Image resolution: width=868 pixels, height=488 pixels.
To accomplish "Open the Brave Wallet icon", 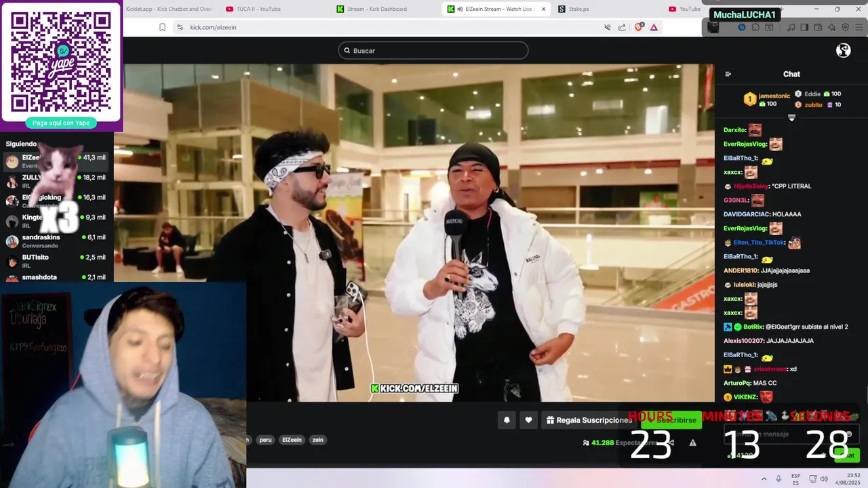I will point(818,27).
